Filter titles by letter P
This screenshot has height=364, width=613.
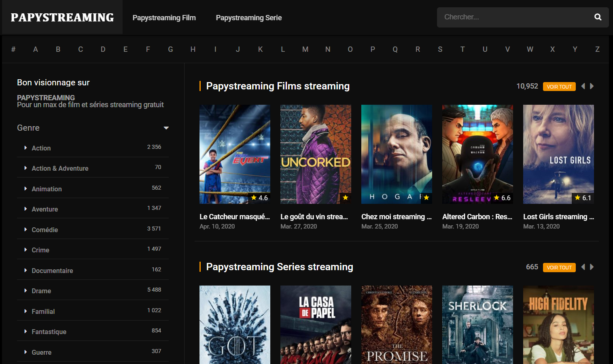[373, 49]
